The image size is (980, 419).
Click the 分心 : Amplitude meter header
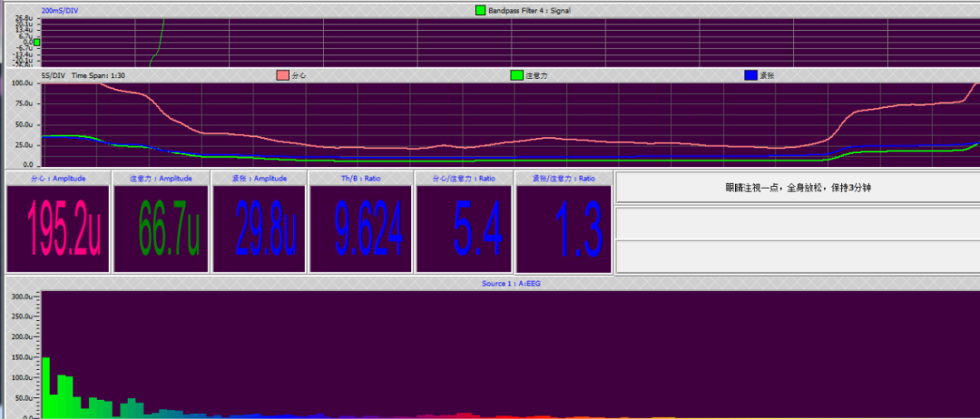(x=58, y=179)
